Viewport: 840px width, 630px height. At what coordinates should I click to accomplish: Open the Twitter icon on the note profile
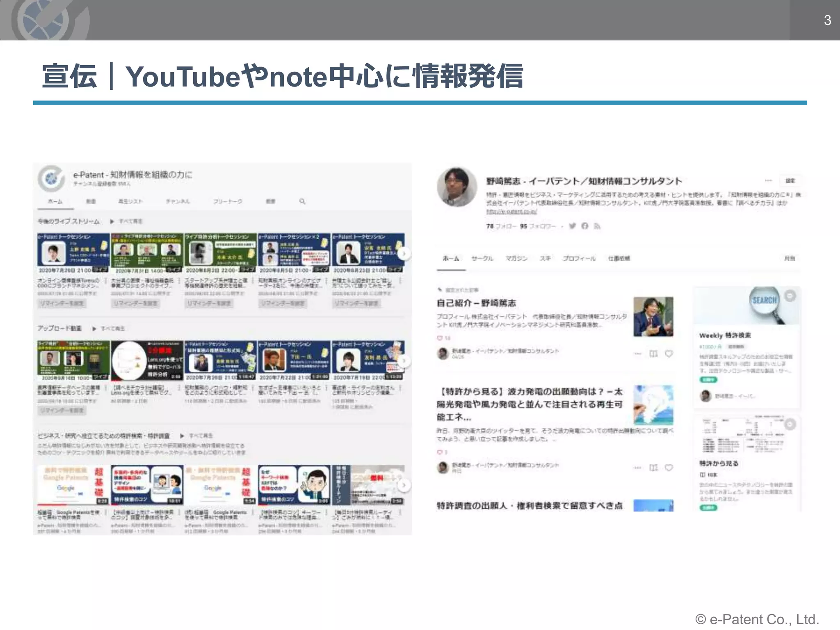point(573,226)
